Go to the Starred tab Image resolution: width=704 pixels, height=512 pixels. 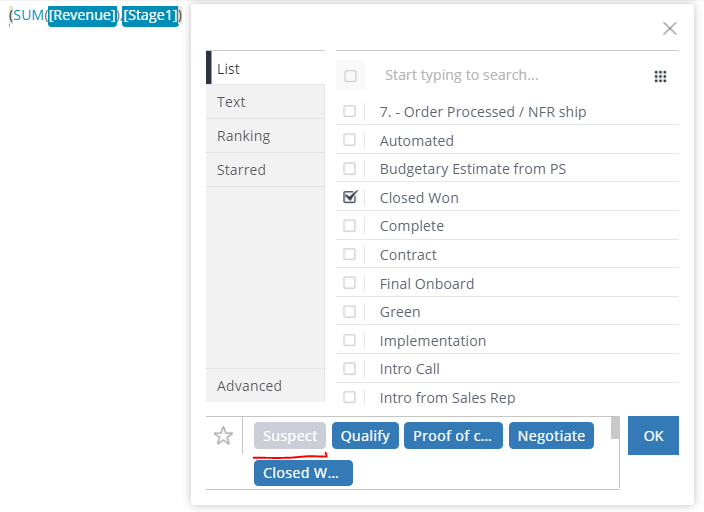[265, 170]
